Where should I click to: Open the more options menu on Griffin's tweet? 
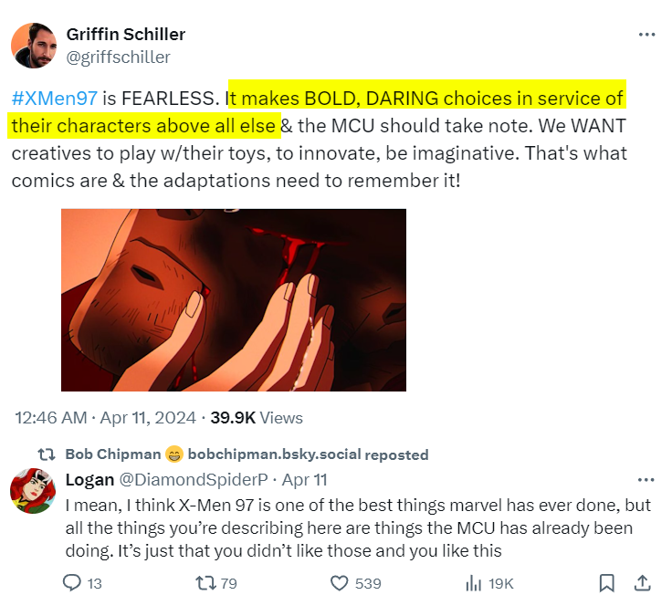646,35
